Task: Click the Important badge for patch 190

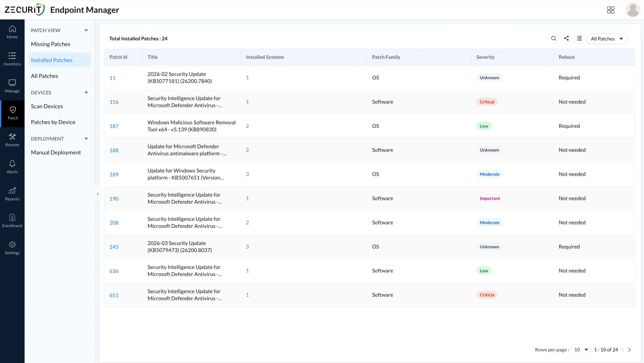Action: point(490,198)
